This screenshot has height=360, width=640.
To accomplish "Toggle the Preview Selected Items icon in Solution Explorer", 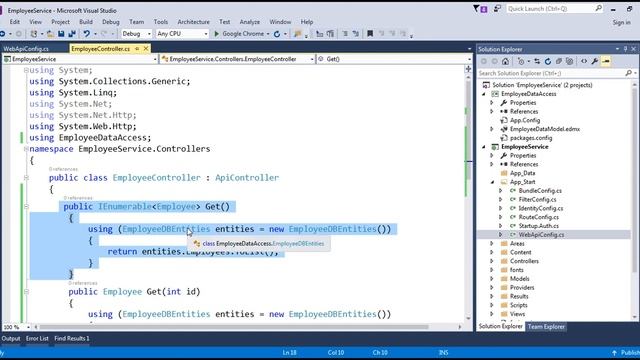I will (x=606, y=61).
